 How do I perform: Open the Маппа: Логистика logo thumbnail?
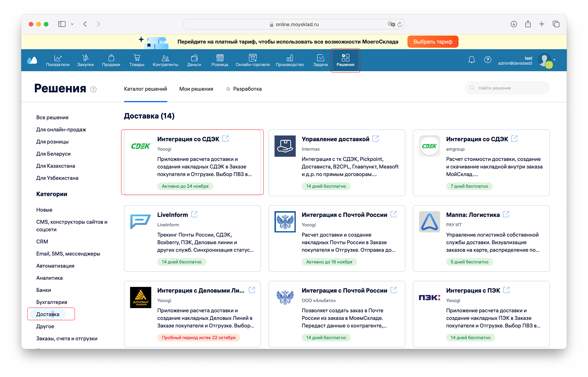(429, 222)
